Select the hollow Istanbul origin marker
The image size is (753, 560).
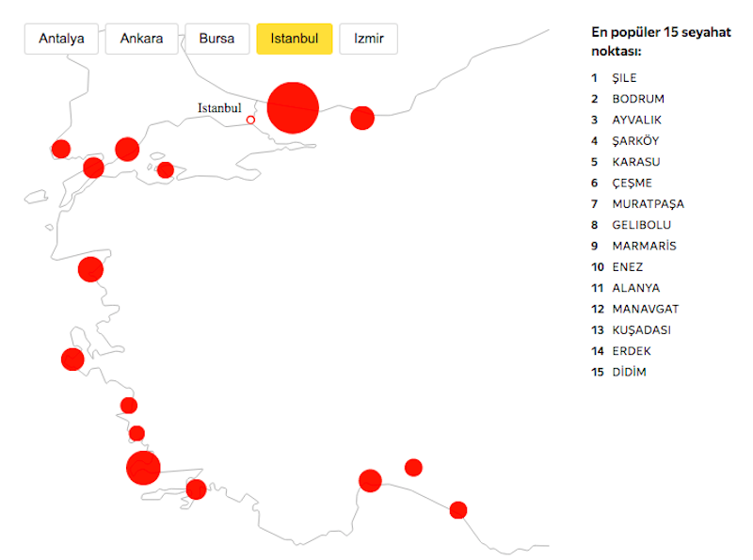(250, 120)
